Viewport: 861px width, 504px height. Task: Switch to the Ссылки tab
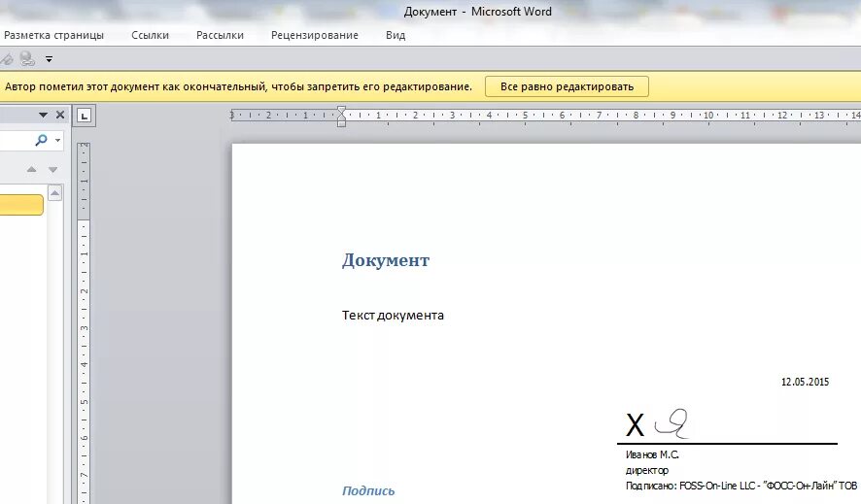click(150, 35)
